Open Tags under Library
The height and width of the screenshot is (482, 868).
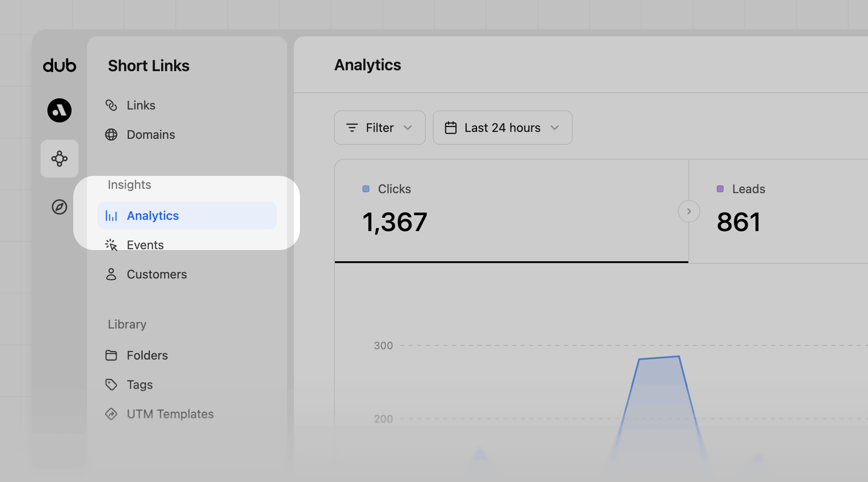187,385
